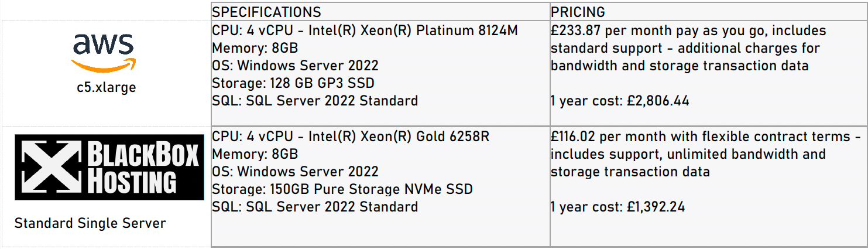The width and height of the screenshot is (868, 249).
Task: Click the 1 year cost £1,392.24
Action: (x=617, y=207)
